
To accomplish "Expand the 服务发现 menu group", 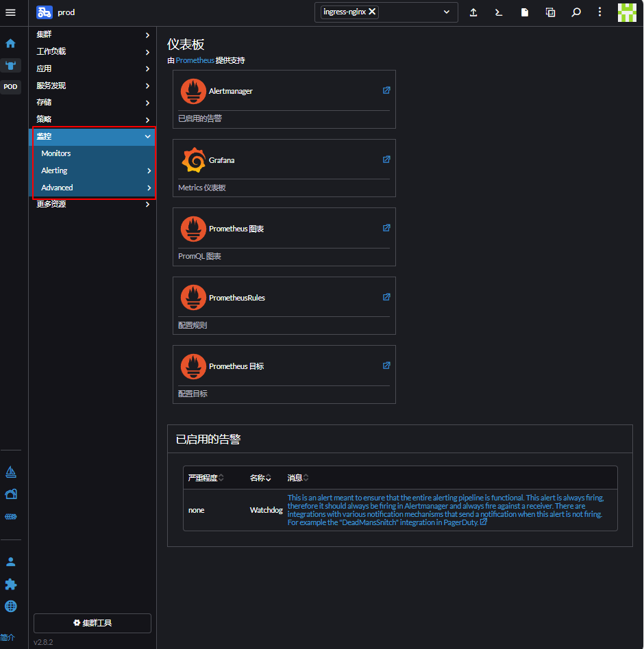I will click(93, 86).
